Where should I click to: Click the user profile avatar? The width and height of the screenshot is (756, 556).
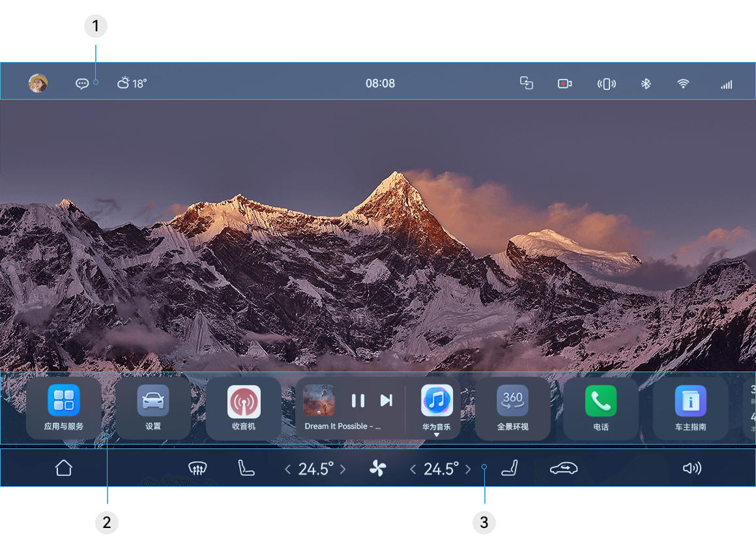(38, 83)
